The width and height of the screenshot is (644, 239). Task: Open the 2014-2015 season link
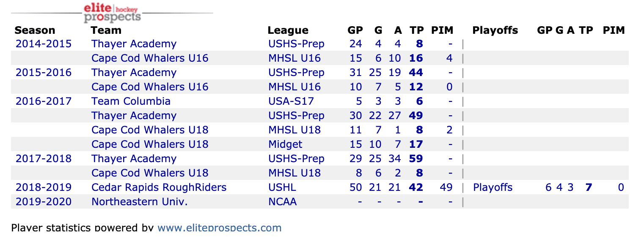tap(44, 44)
